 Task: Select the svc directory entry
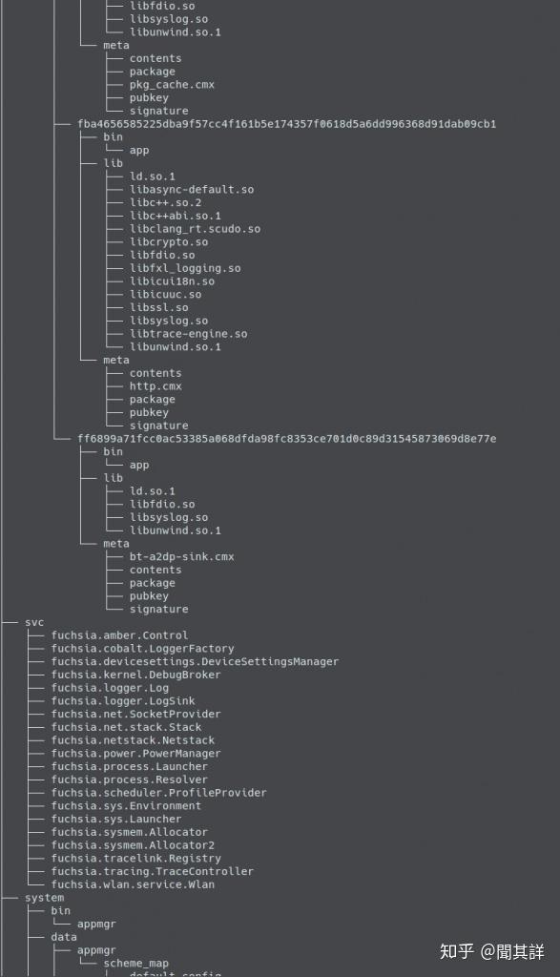coord(34,622)
